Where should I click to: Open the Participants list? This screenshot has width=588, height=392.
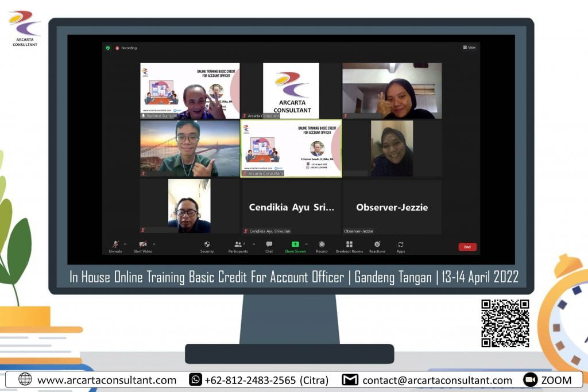click(238, 244)
